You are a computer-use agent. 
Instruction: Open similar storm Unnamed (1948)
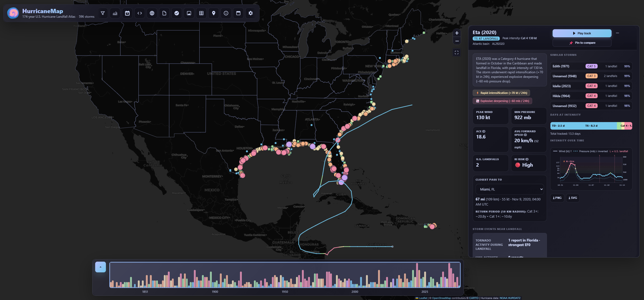(x=591, y=76)
